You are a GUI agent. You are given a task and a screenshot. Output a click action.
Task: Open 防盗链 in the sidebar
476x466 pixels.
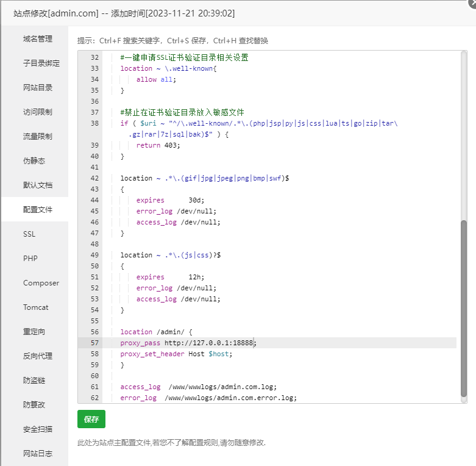[34, 381]
